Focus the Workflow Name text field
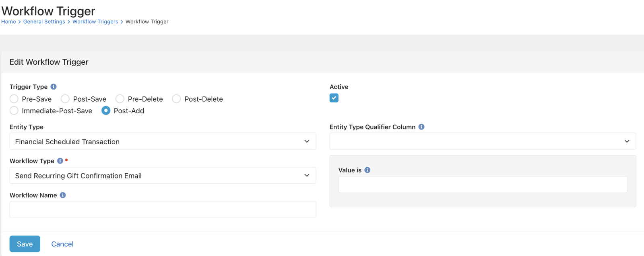This screenshot has width=644, height=256. tap(163, 210)
